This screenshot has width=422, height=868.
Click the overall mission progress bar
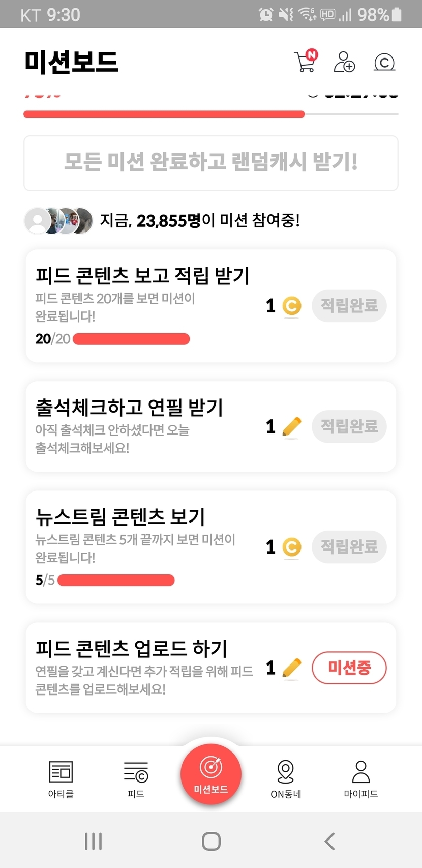(x=211, y=114)
